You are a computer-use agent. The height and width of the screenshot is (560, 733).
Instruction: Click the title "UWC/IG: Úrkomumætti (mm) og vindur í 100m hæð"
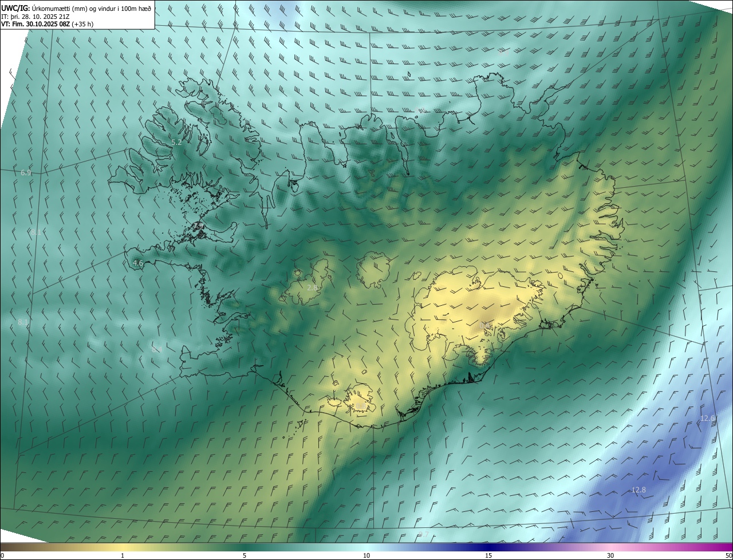(76, 8)
